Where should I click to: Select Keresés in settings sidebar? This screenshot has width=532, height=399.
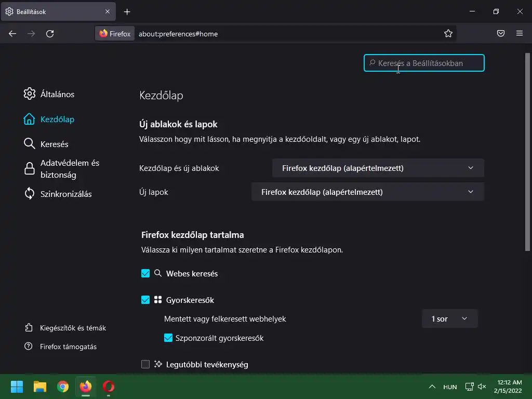[x=54, y=144]
